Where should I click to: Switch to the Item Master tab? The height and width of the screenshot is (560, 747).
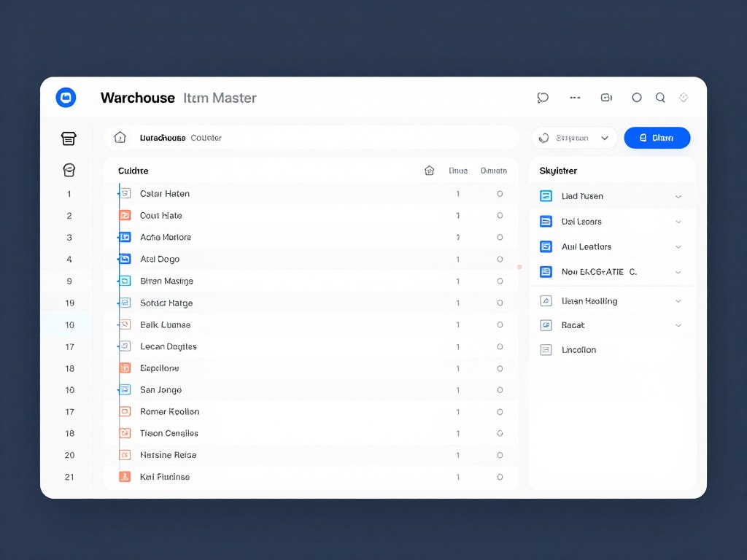tap(220, 97)
